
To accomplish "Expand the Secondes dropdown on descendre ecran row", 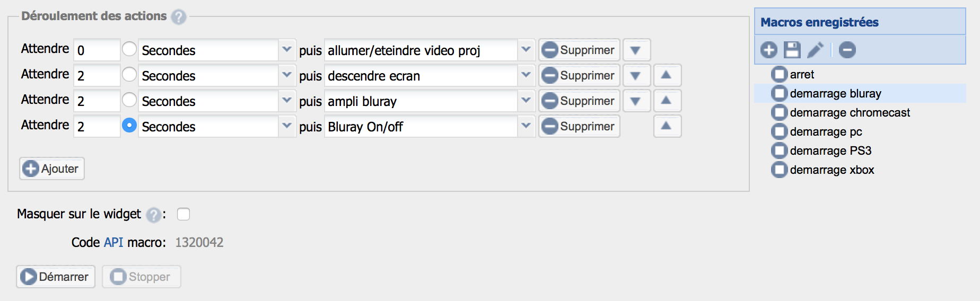I will pyautogui.click(x=217, y=75).
